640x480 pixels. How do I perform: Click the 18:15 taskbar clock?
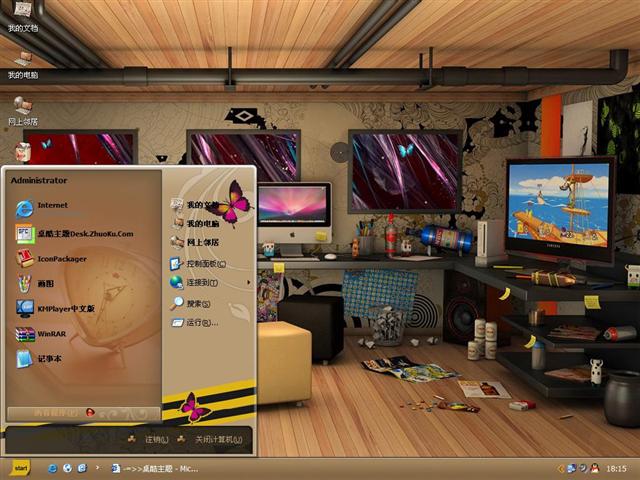pyautogui.click(x=616, y=469)
